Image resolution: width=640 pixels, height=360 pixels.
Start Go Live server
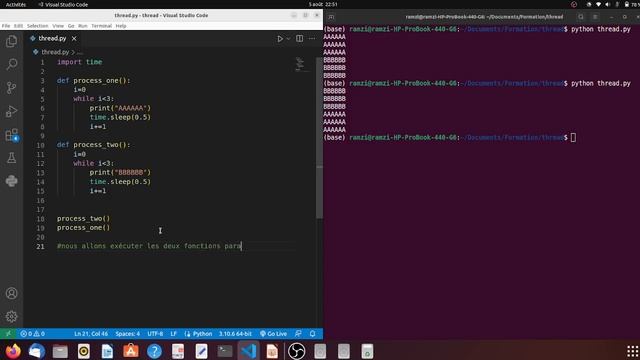pos(273,333)
